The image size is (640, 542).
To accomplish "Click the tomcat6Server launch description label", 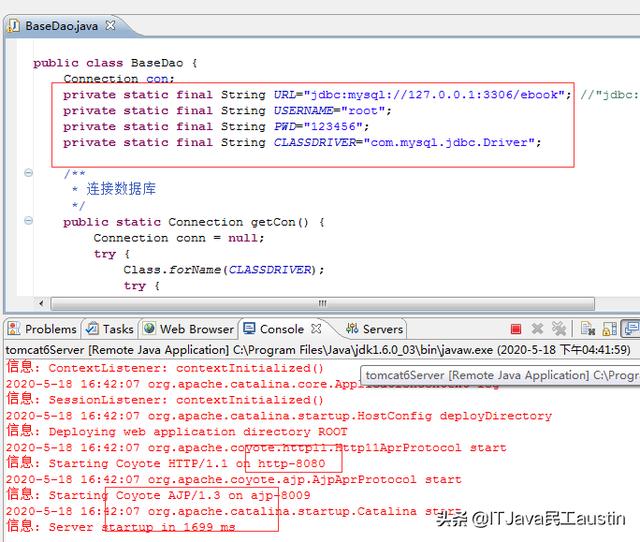I will pyautogui.click(x=318, y=350).
